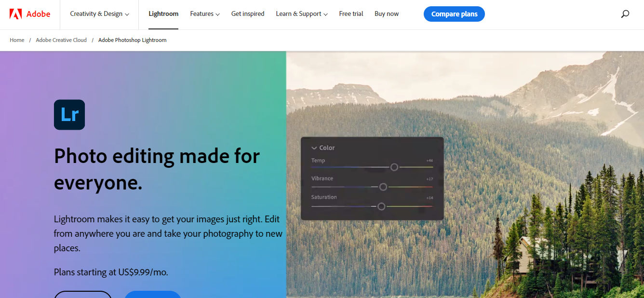Open Adobe Creative Cloud breadcrumb

tap(61, 40)
